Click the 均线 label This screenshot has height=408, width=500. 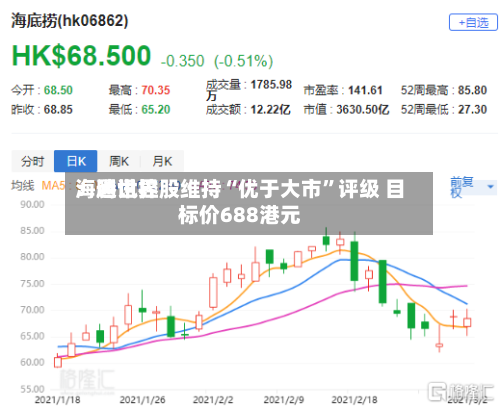pos(23,185)
